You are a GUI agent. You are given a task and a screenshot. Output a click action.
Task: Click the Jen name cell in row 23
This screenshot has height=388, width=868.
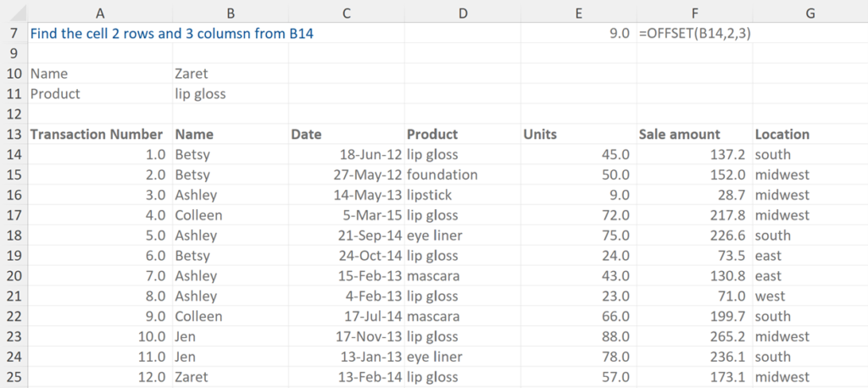(229, 336)
